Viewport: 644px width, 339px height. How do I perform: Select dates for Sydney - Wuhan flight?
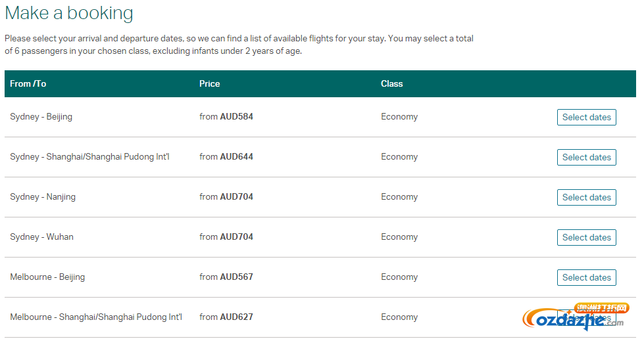click(x=587, y=237)
